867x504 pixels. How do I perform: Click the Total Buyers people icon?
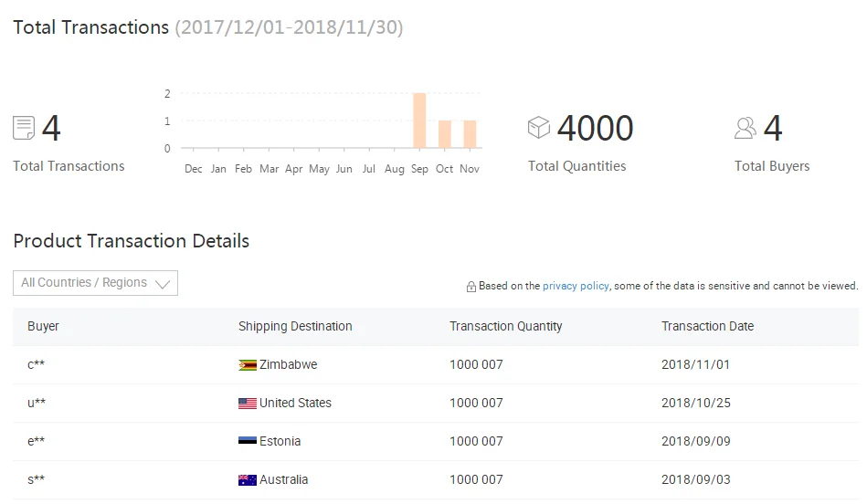[x=745, y=128]
